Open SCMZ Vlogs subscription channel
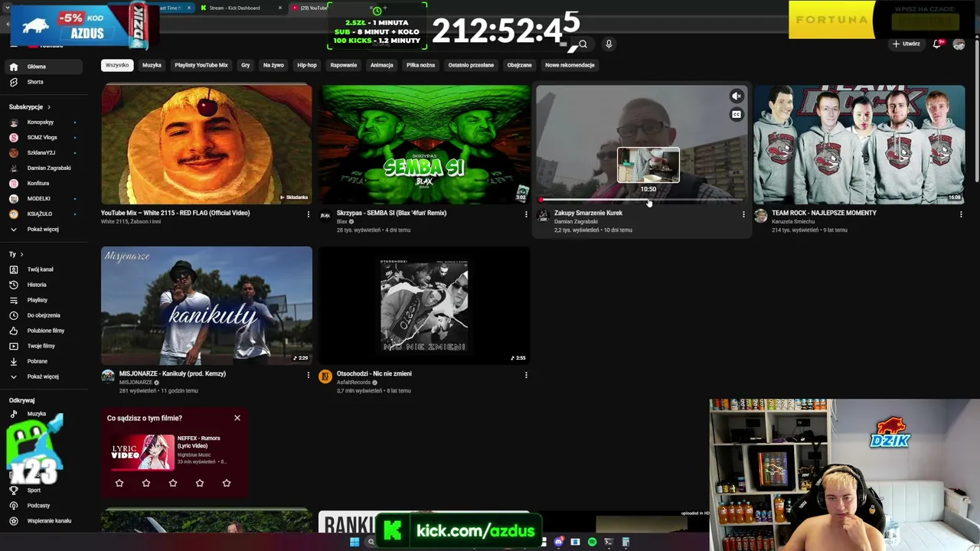 point(42,138)
